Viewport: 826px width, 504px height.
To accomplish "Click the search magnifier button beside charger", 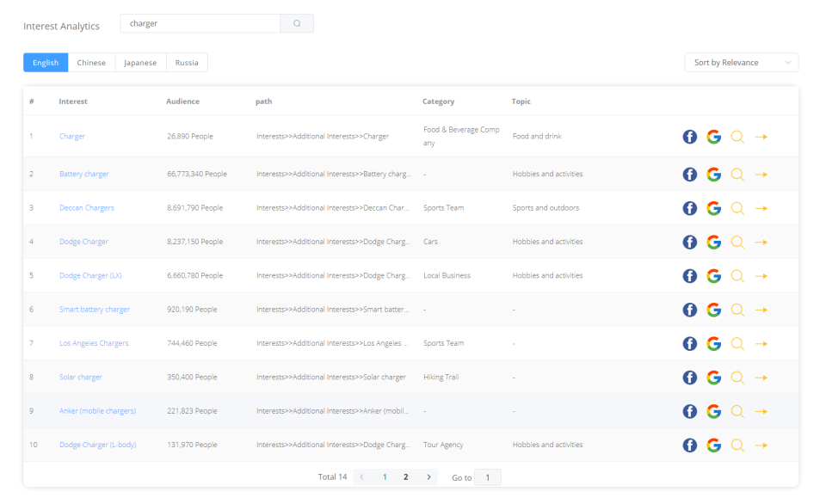I will [297, 24].
